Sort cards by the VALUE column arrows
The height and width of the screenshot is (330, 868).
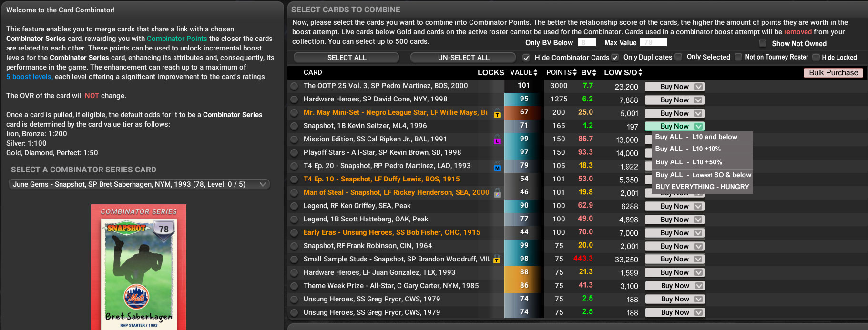(x=535, y=72)
